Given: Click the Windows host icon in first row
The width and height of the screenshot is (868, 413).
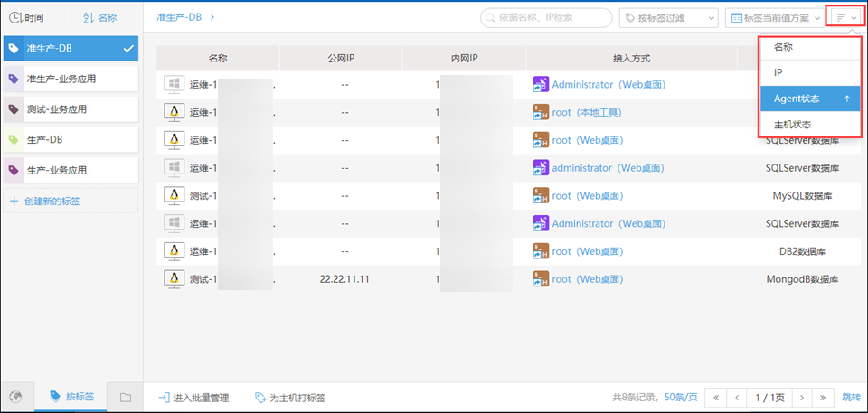Looking at the screenshot, I should click(173, 84).
